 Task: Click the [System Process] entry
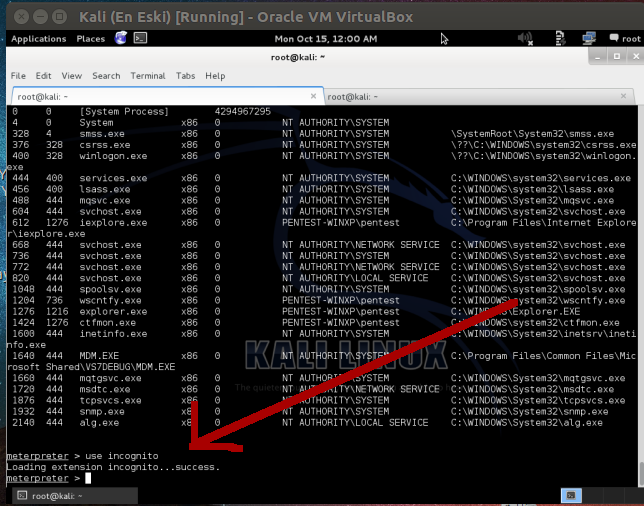(124, 112)
